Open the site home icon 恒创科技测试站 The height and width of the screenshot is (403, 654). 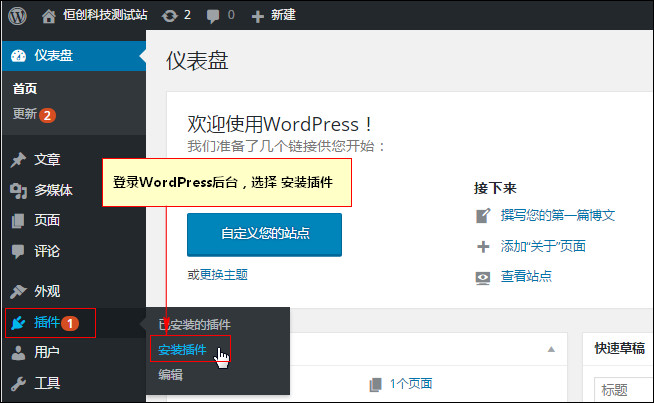pos(48,16)
